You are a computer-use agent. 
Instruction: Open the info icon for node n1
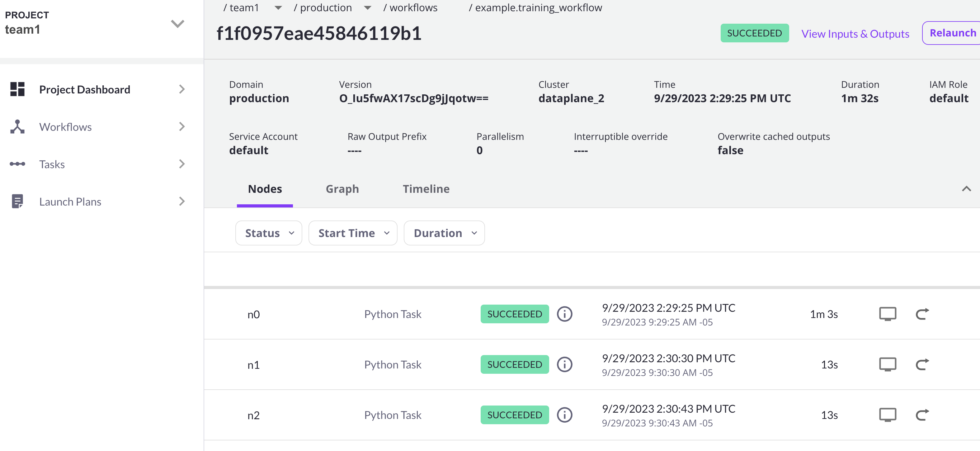(x=564, y=365)
